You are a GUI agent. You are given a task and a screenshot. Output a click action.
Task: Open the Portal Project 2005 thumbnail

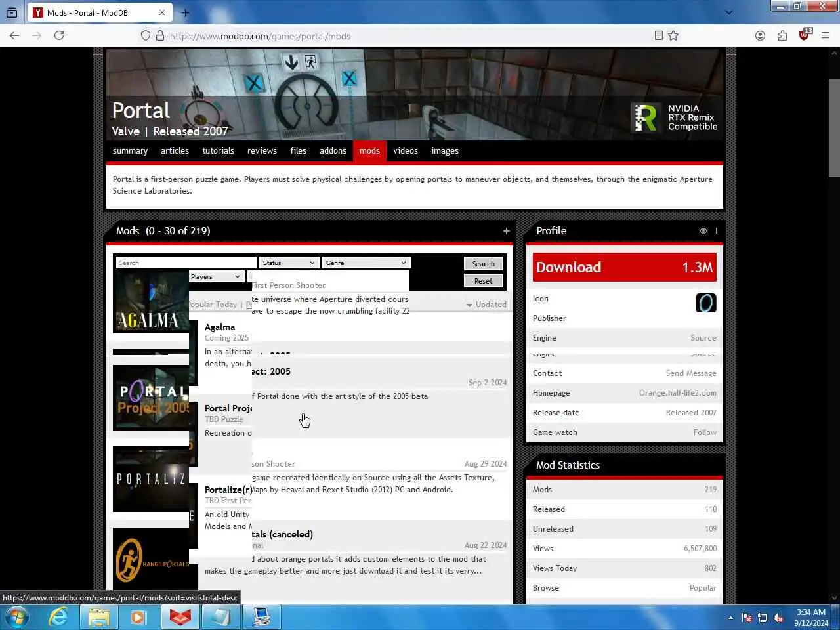(x=151, y=398)
